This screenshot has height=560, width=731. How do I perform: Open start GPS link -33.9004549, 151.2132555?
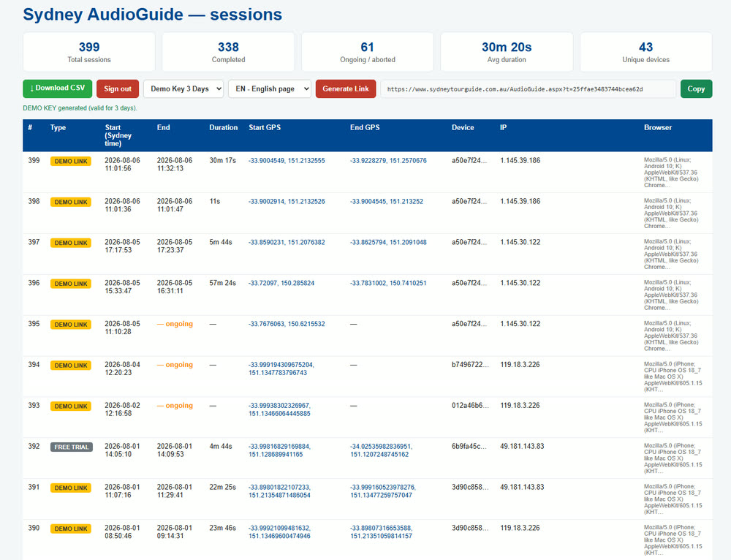287,160
